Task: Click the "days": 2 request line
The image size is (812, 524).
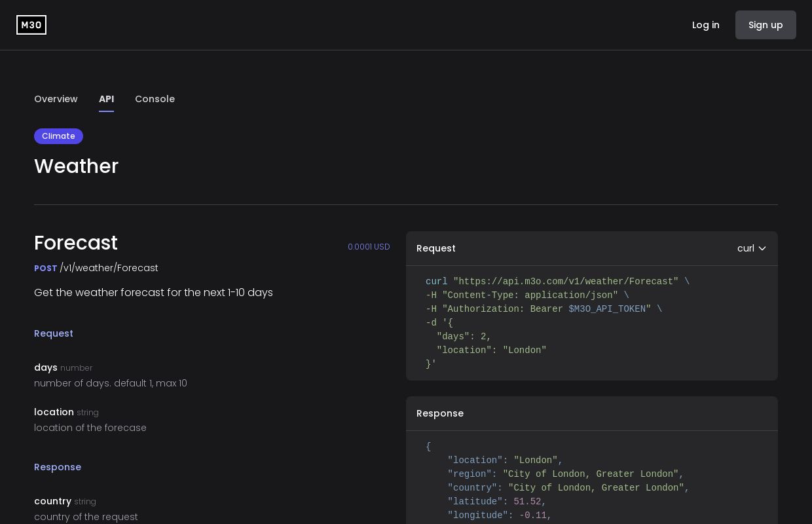Action: click(x=464, y=337)
